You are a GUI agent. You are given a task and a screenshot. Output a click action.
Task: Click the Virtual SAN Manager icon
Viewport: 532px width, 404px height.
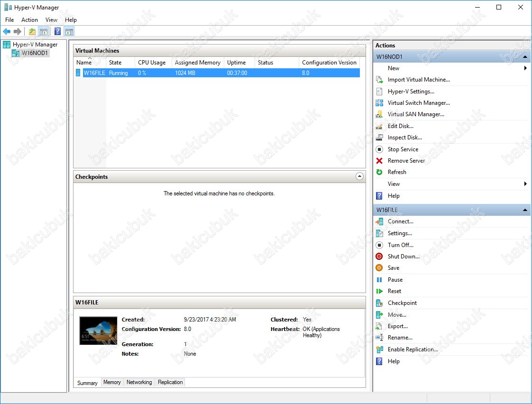(x=379, y=114)
